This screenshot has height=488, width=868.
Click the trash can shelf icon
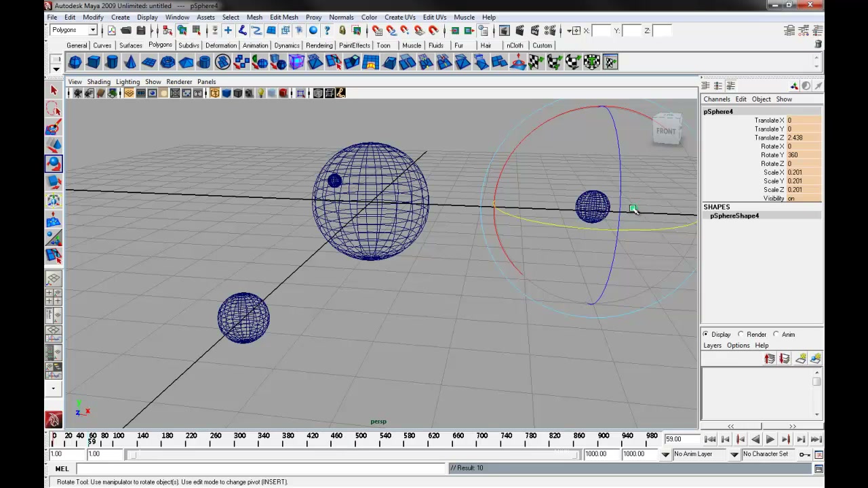(818, 44)
